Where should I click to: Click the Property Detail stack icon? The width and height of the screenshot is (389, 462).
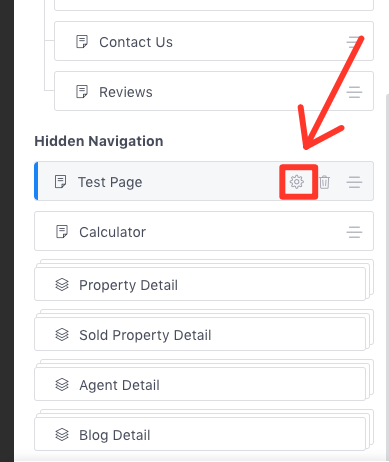click(x=62, y=285)
